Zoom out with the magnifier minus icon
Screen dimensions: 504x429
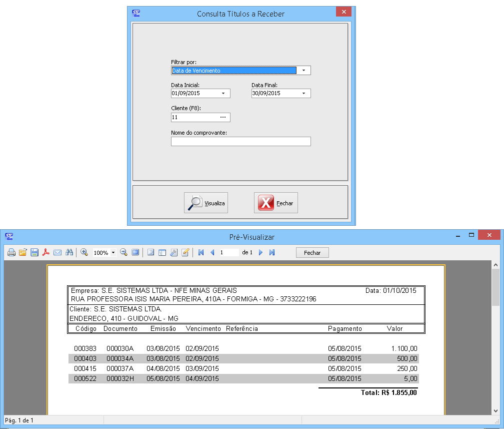point(123,253)
